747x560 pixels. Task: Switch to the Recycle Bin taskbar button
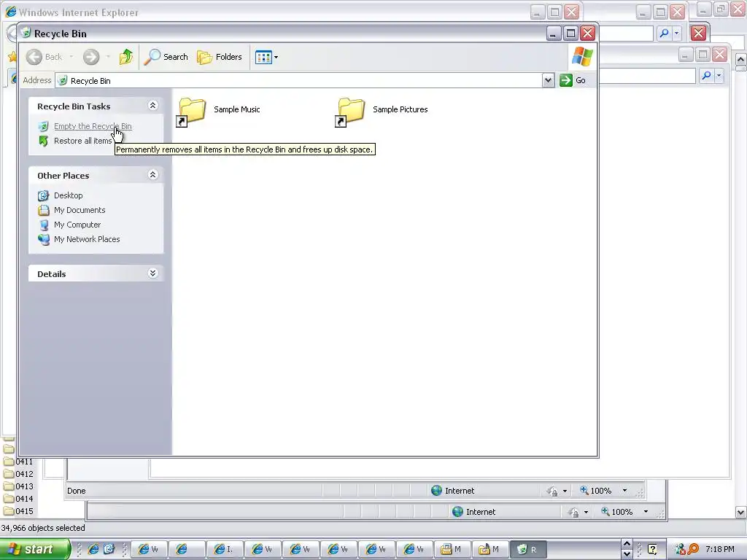point(528,549)
